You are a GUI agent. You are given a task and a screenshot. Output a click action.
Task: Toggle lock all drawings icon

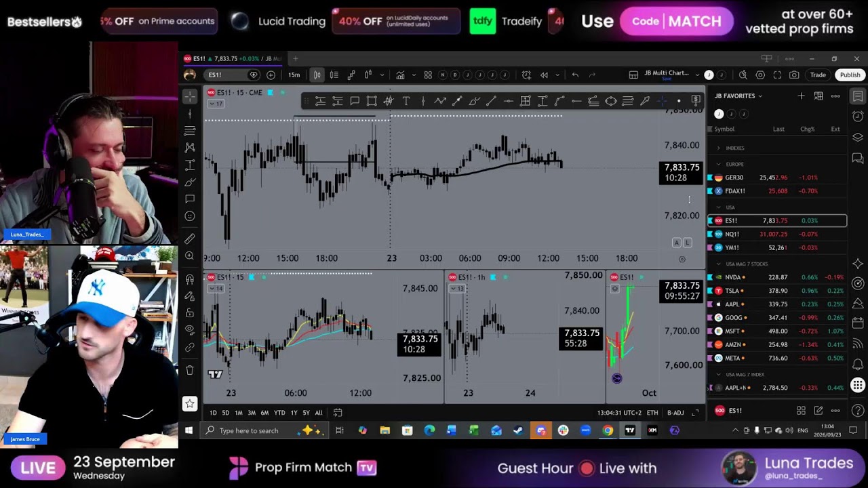[x=190, y=313]
